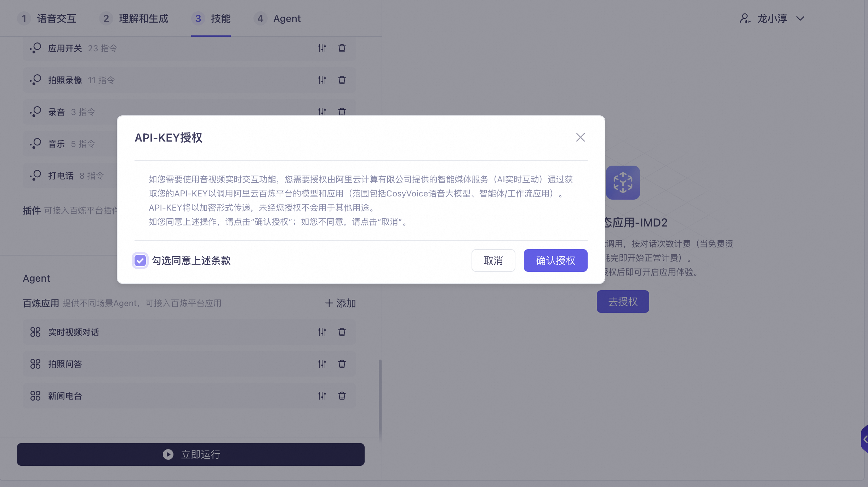Open settings sliders for 应用开关

[322, 48]
